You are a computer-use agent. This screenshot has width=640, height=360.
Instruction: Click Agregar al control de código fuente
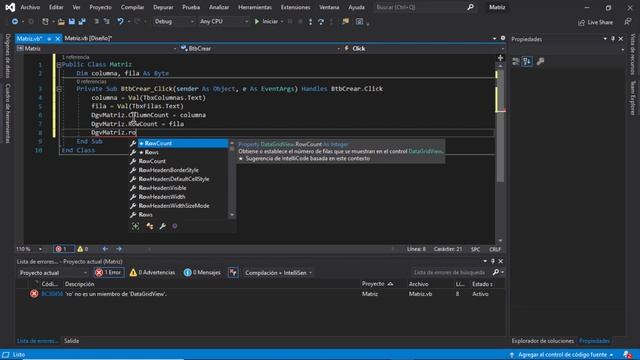562,355
